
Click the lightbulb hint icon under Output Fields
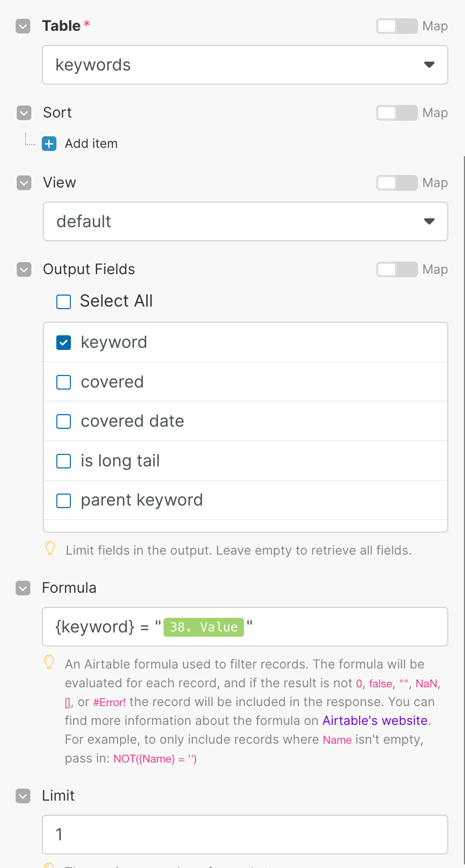pyautogui.click(x=50, y=548)
